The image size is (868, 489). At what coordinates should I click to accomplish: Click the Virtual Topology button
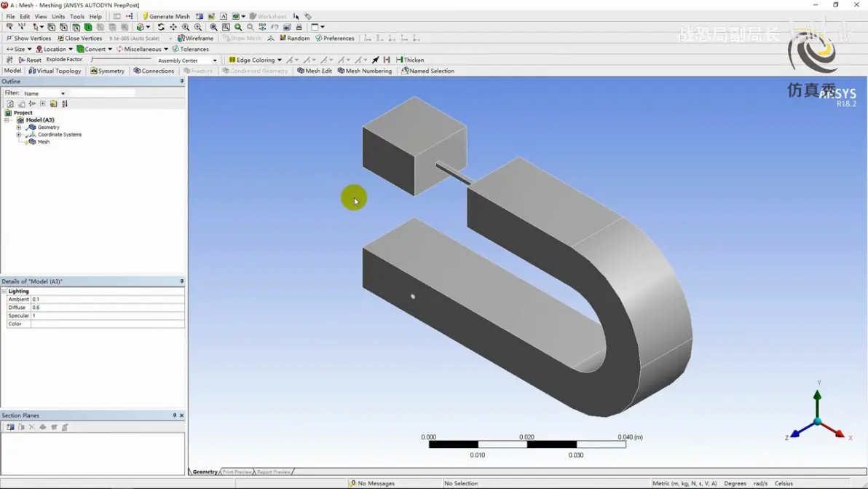(55, 71)
